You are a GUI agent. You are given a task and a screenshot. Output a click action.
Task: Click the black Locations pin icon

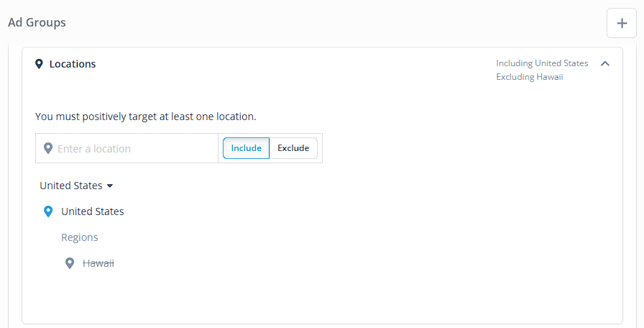[39, 64]
